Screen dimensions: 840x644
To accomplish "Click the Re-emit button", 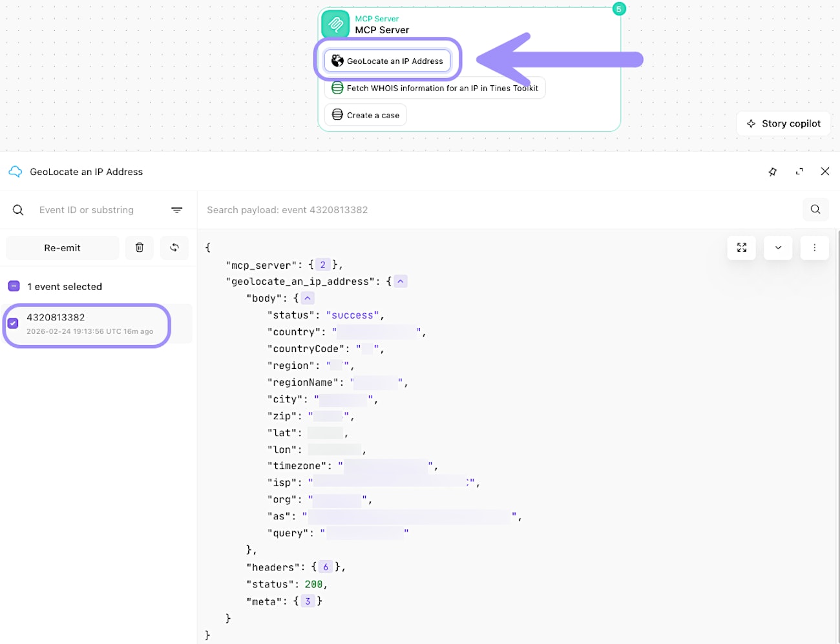I will click(63, 248).
